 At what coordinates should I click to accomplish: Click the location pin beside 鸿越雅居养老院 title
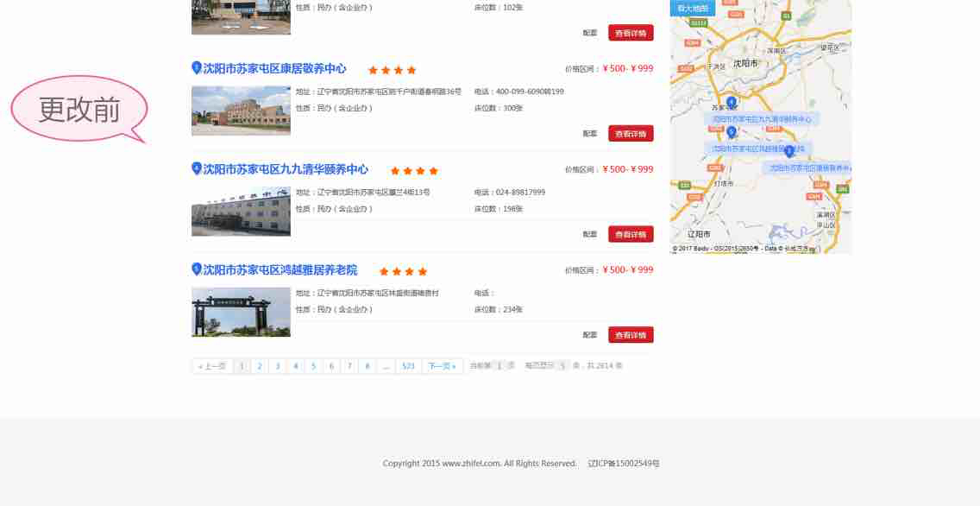click(196, 269)
